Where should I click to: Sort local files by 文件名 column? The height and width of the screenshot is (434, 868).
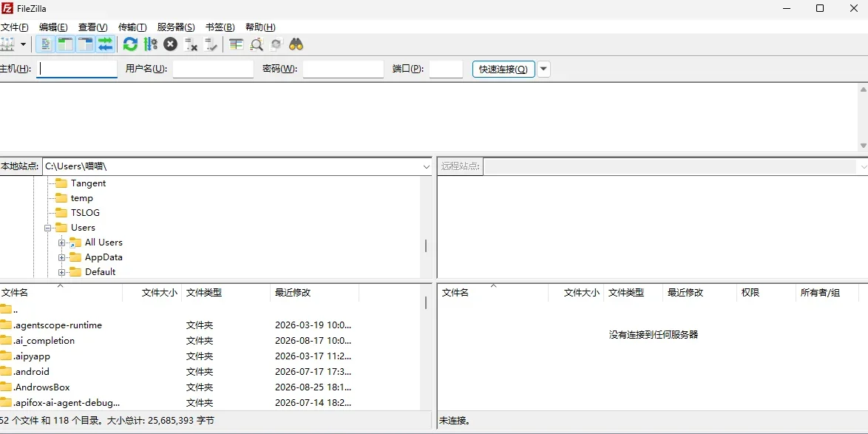[61, 293]
